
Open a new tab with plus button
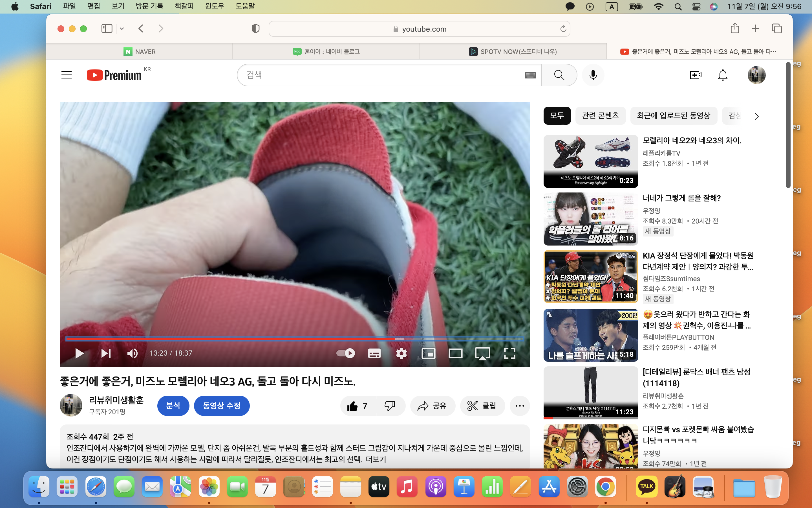pyautogui.click(x=755, y=29)
